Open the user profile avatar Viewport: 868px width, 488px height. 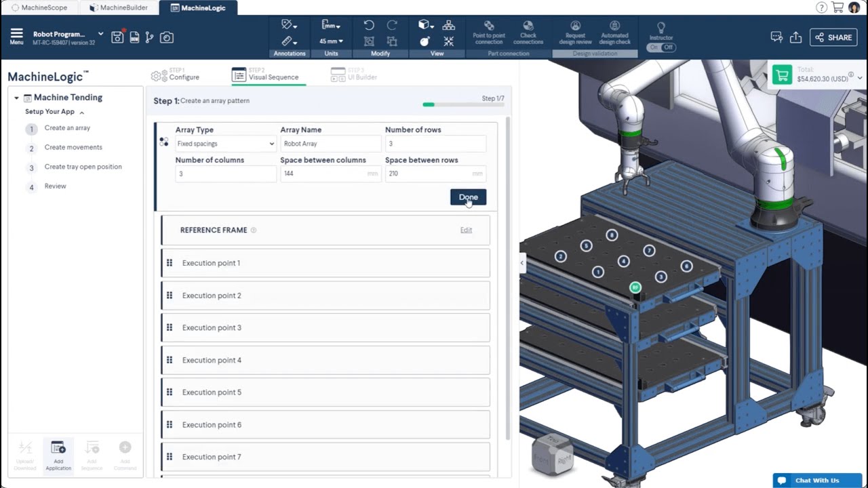(x=854, y=7)
